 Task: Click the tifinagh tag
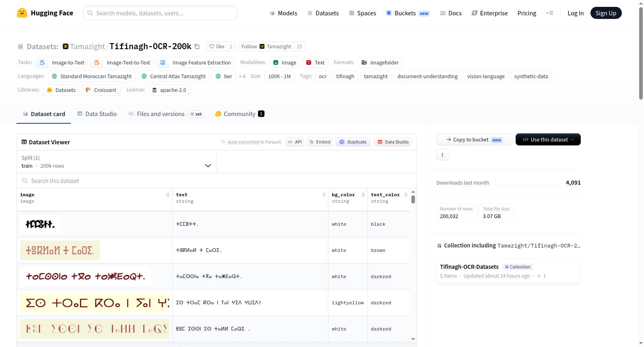coord(345,76)
